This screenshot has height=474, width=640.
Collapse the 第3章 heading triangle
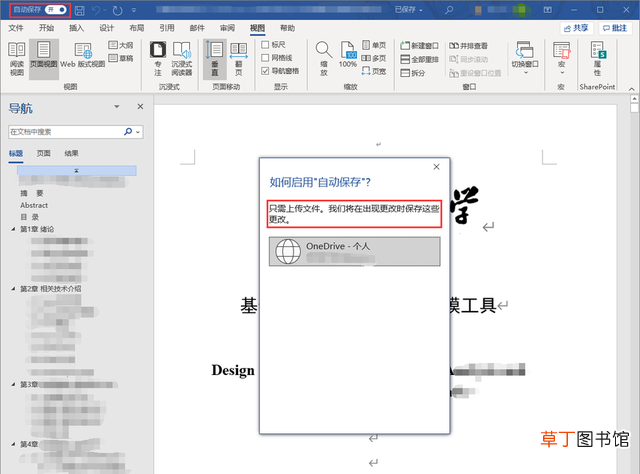tap(13, 385)
